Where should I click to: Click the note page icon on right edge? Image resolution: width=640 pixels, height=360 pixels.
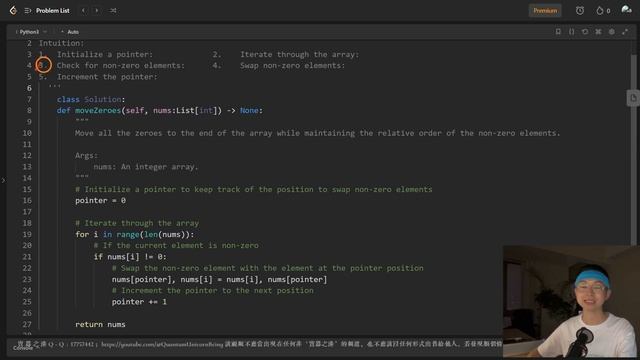pos(633,98)
